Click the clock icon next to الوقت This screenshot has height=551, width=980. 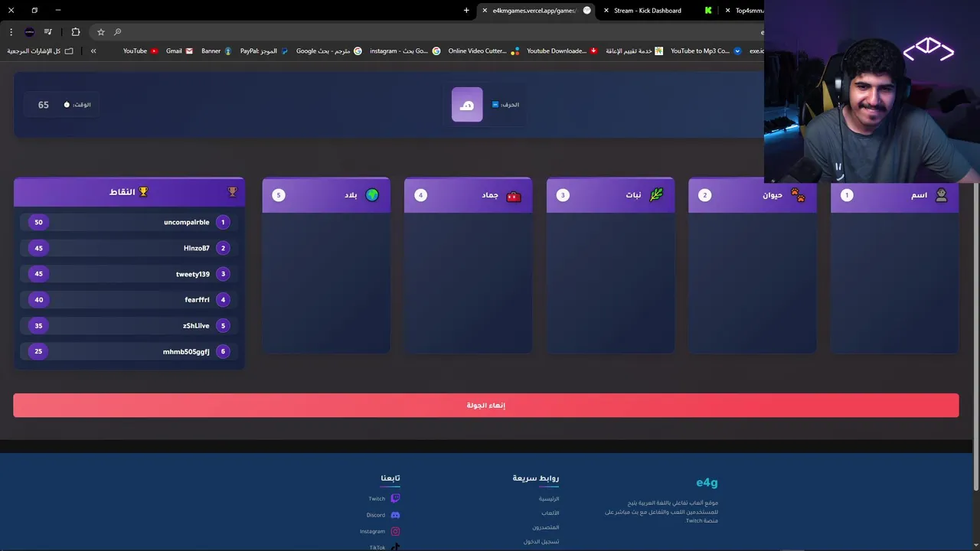click(67, 105)
